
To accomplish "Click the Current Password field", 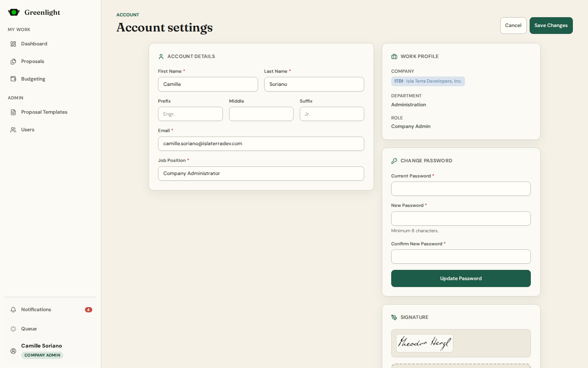I will coord(461,189).
